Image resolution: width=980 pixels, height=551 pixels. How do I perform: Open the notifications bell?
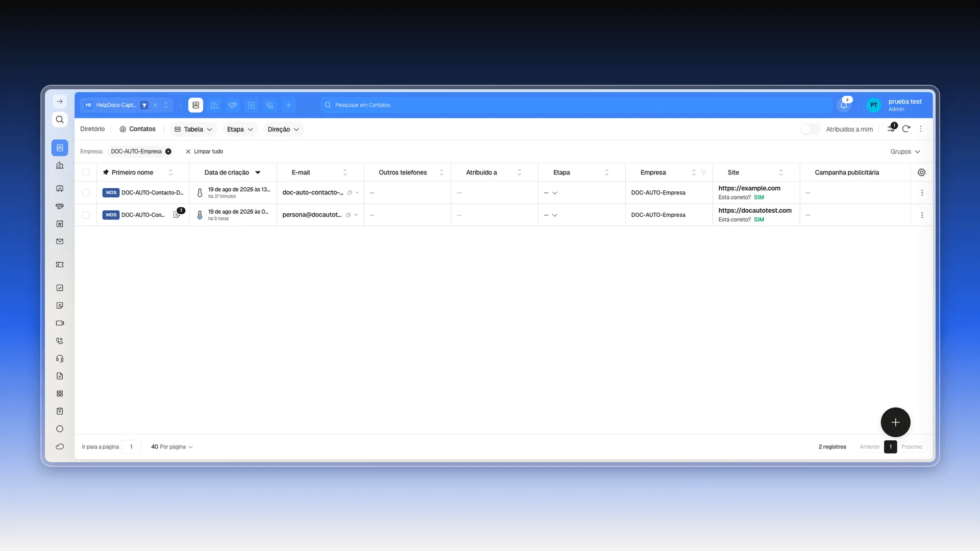(x=844, y=105)
